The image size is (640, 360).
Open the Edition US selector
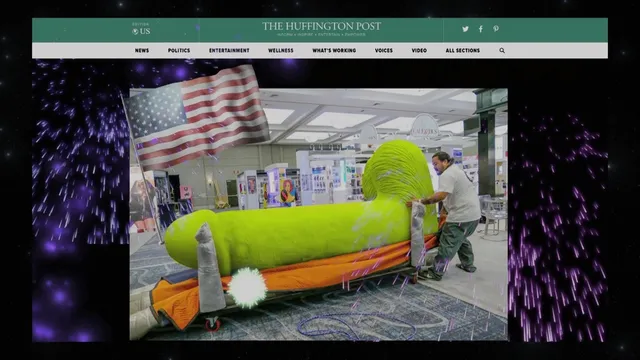(x=141, y=29)
